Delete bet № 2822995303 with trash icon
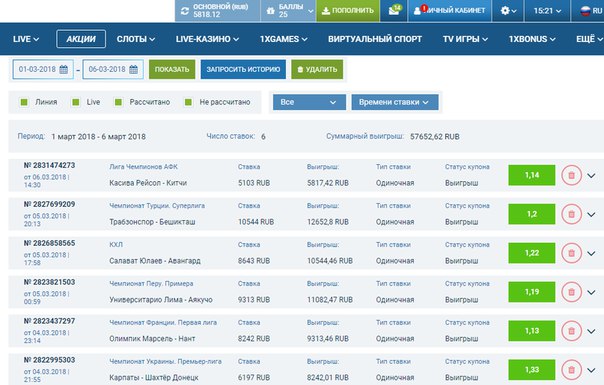 tap(571, 370)
